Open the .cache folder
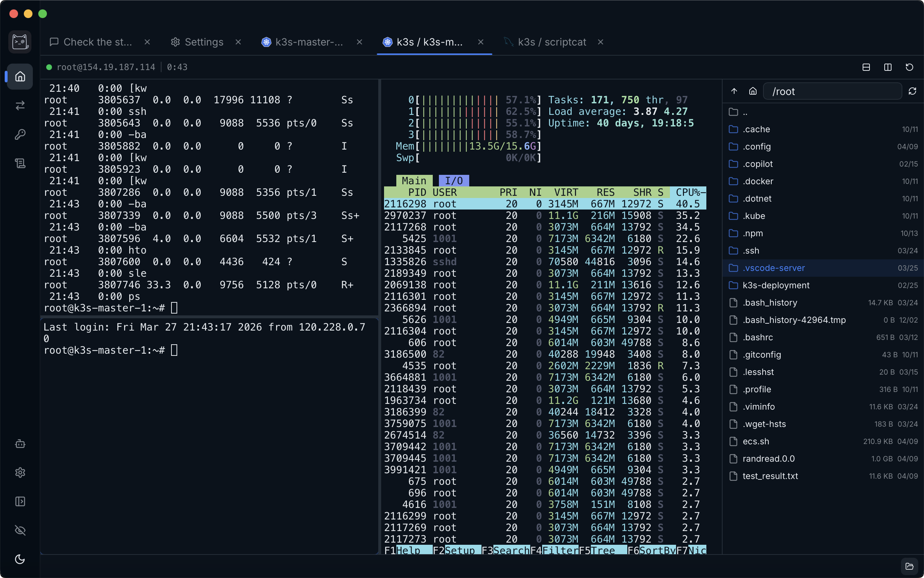Image resolution: width=924 pixels, height=578 pixels. 823,129
